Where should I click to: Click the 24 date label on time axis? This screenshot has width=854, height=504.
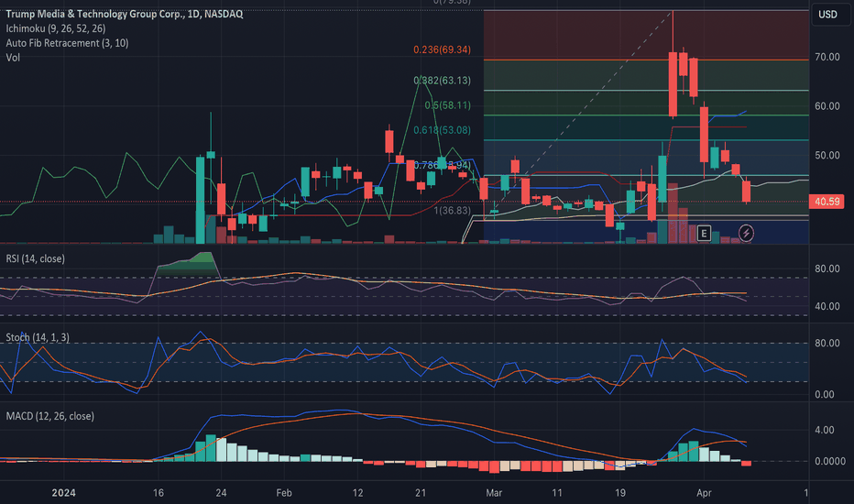221,493
